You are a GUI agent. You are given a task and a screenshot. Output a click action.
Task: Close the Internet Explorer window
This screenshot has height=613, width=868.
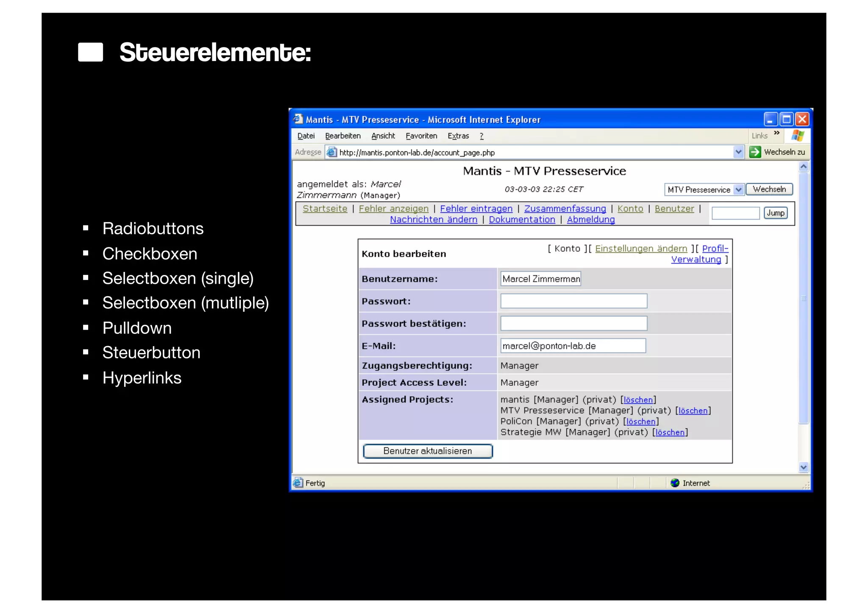click(x=802, y=119)
